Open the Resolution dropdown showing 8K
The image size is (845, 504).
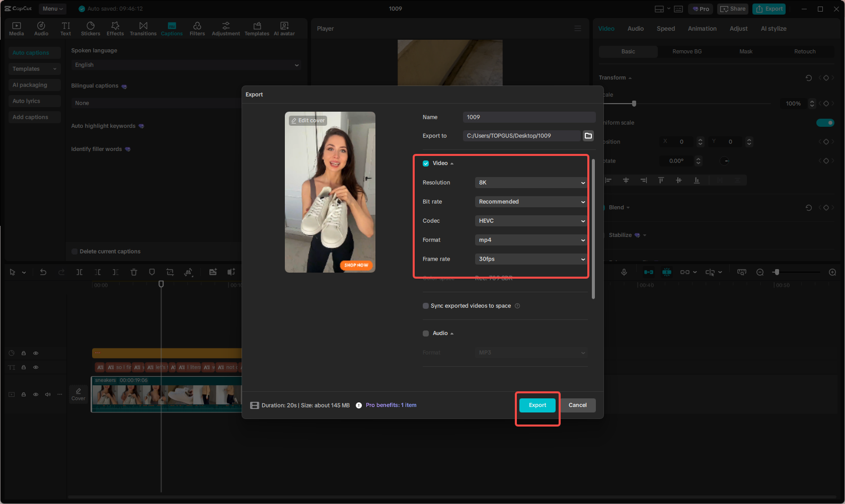[530, 182]
